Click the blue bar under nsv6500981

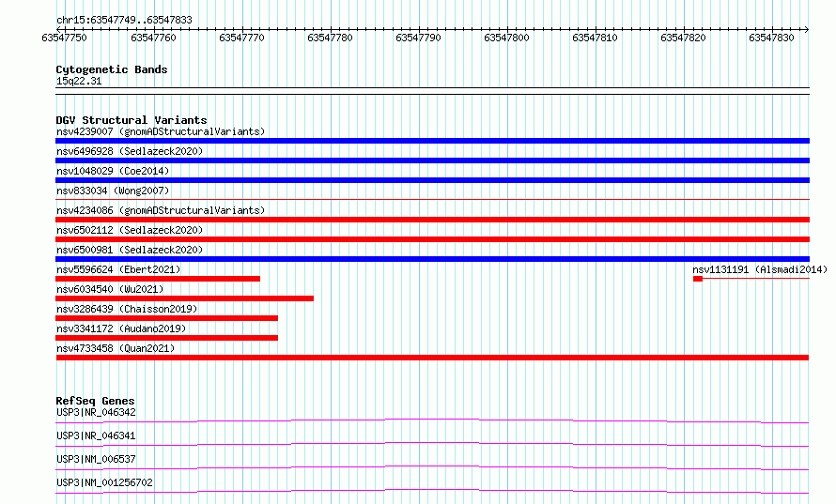[432, 259]
